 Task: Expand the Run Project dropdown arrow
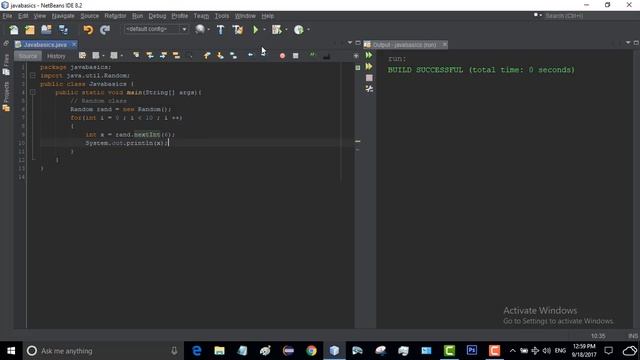(x=264, y=29)
